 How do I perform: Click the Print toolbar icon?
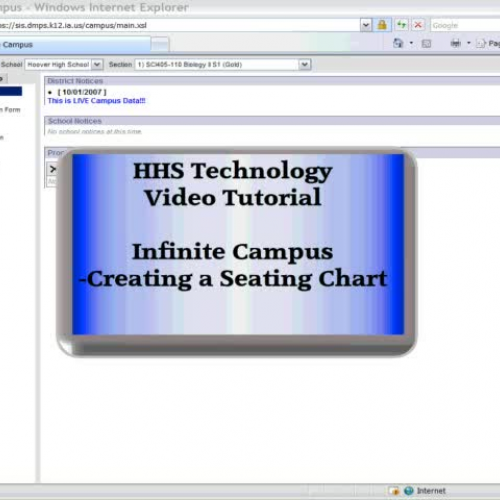(x=456, y=43)
